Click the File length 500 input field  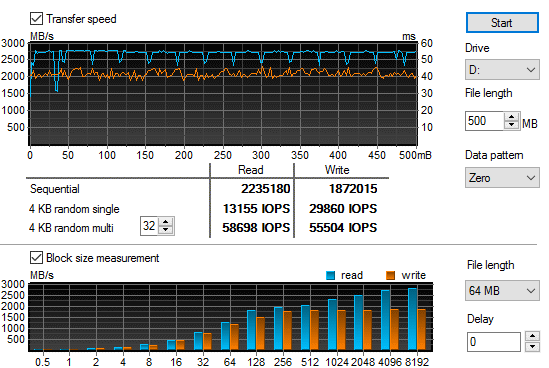(x=485, y=121)
